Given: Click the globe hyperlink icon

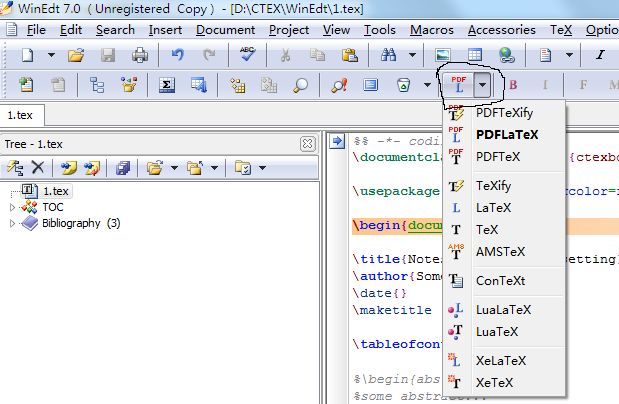Looking at the screenshot, I should coord(506,55).
